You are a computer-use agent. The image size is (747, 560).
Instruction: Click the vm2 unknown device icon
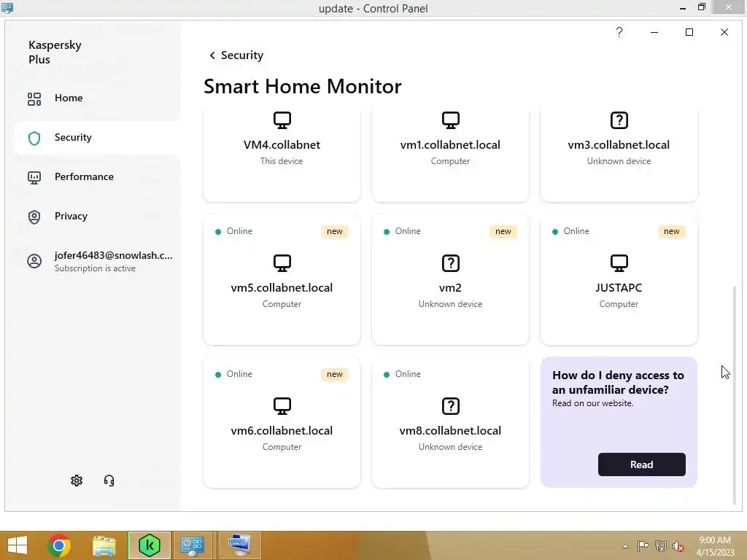(x=450, y=262)
